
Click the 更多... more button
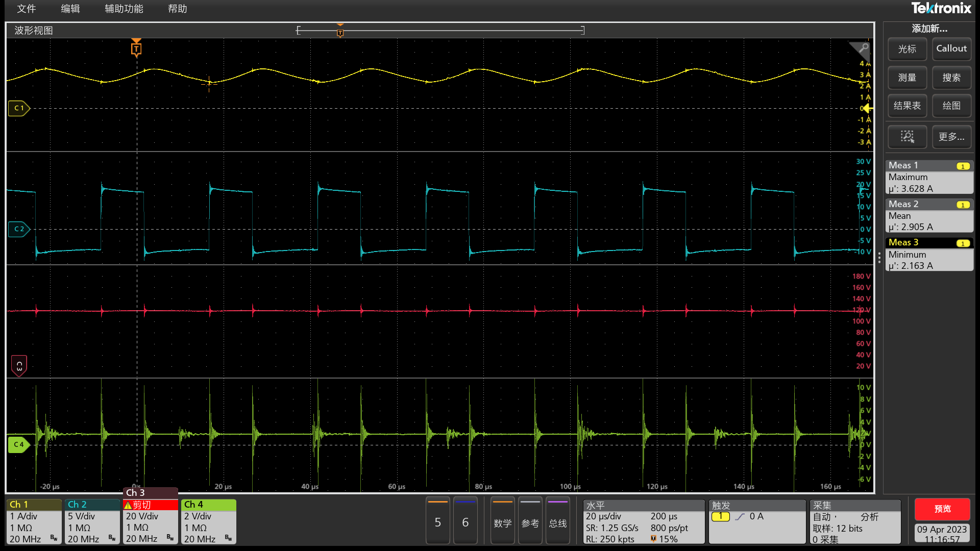951,137
